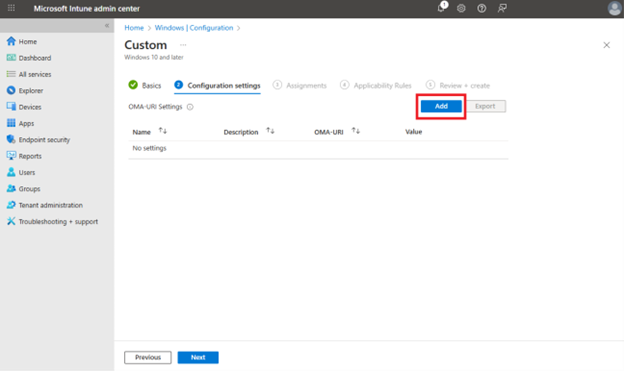624x371 pixels.
Task: Add a new OMA-URI setting
Action: pos(441,106)
